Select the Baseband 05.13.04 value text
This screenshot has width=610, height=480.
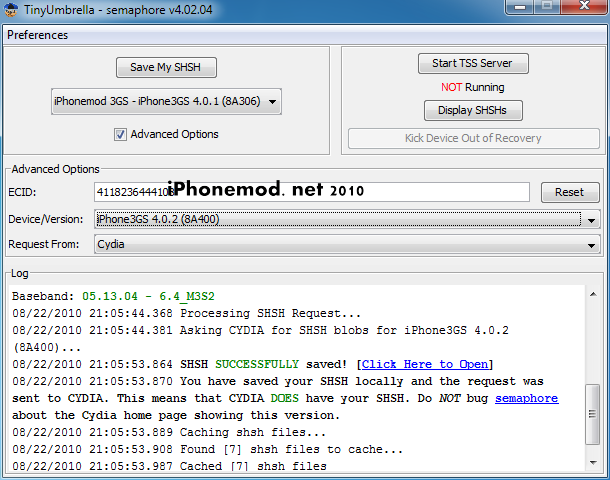point(148,296)
